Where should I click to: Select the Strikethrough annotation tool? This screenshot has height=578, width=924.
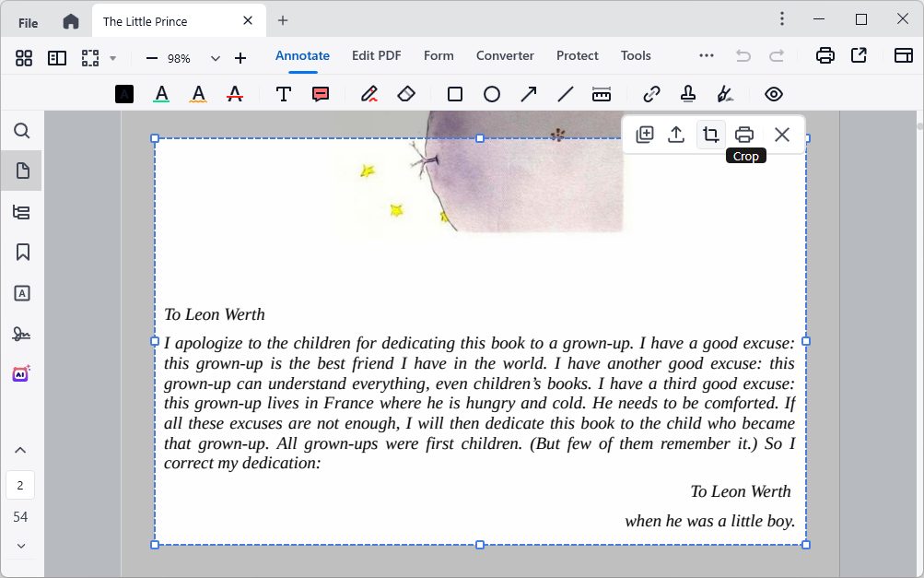235,93
